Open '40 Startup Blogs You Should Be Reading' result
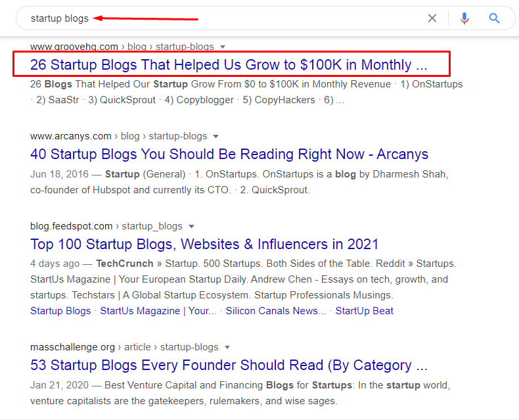 (x=229, y=154)
